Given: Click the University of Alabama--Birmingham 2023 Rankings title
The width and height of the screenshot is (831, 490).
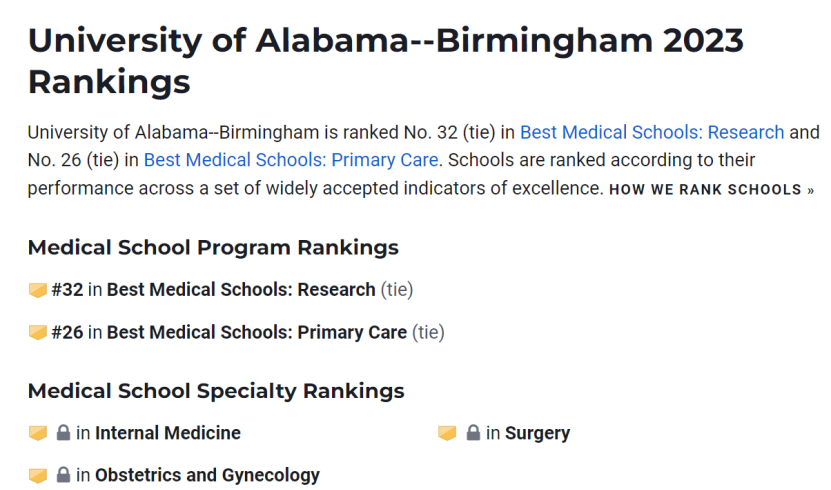Looking at the screenshot, I should (x=386, y=61).
